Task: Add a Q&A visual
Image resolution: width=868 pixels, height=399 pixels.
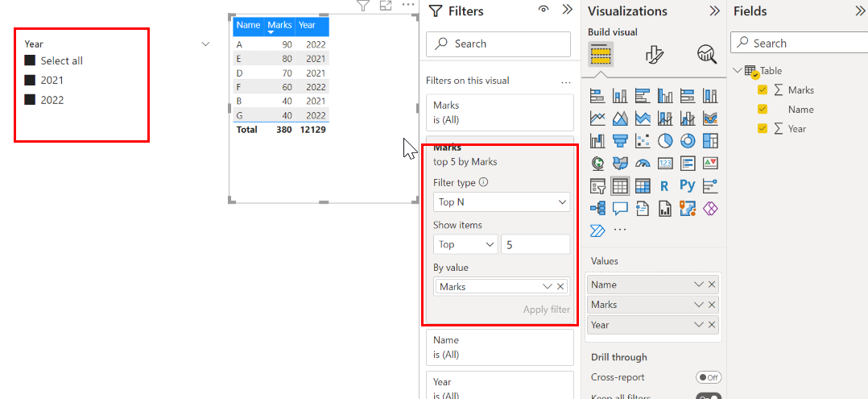Action: pyautogui.click(x=620, y=208)
